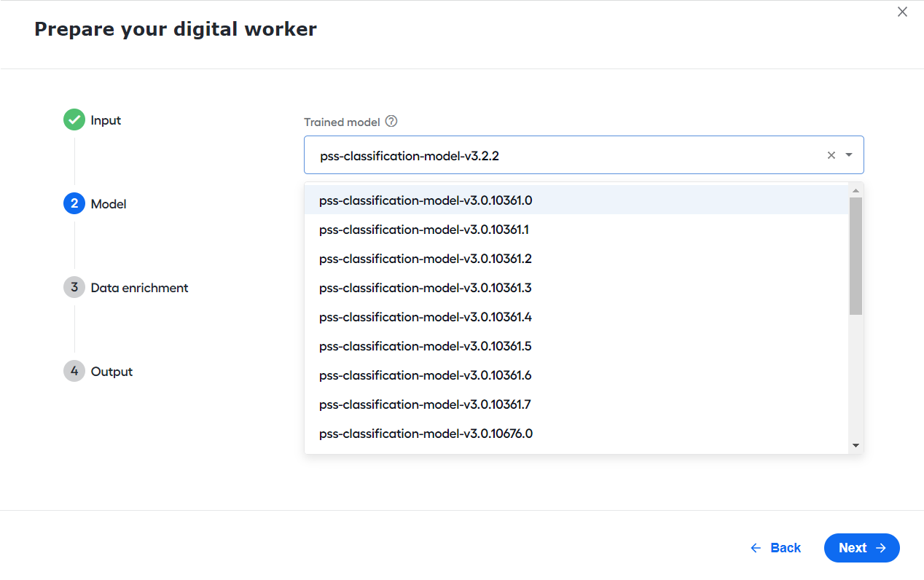
Task: Pick pss-classification-model-v3.0.10361.6 from list
Action: click(x=576, y=375)
